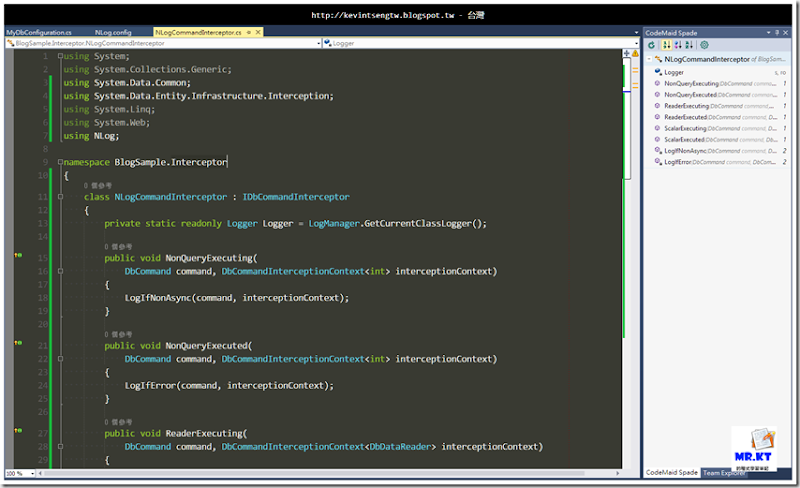Refresh the CodeMaid Spade tree
800x488 pixels.
click(652, 45)
